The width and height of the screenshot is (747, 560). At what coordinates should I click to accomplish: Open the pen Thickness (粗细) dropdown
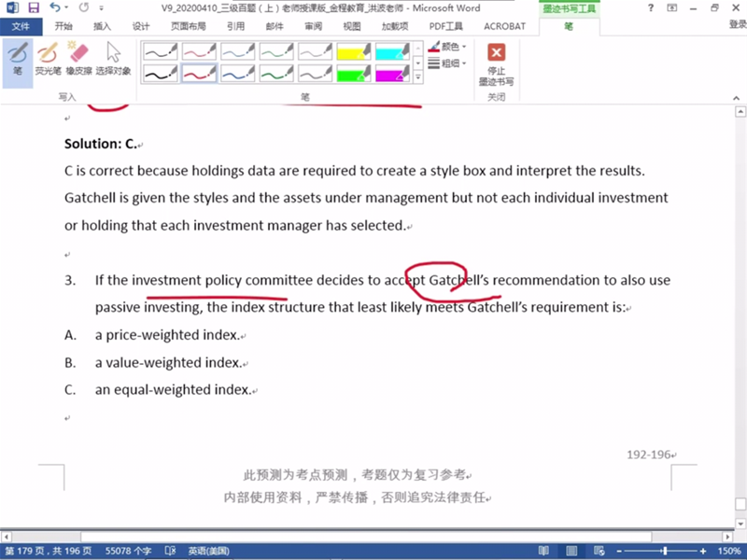click(x=449, y=63)
